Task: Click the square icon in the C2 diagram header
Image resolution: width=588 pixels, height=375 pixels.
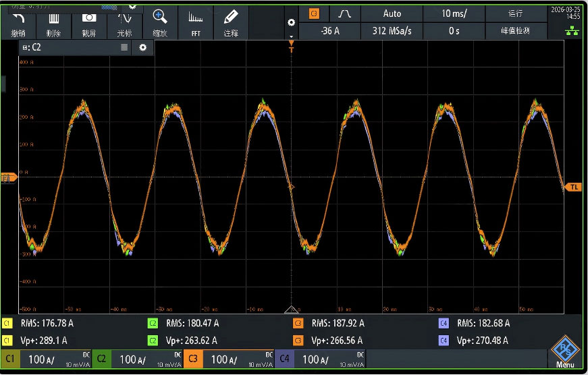Action: (x=124, y=47)
